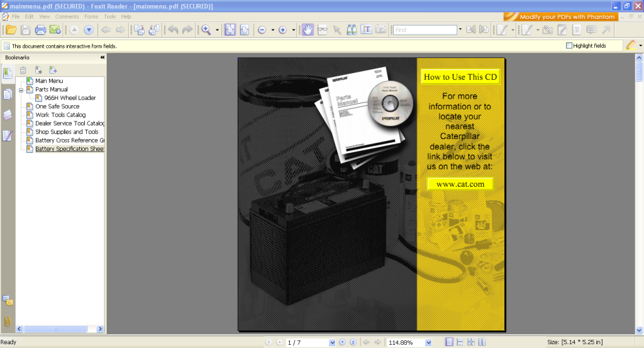Viewport: 644px width, 348px height.
Task: Open a file with the folder icon
Action: 11,30
